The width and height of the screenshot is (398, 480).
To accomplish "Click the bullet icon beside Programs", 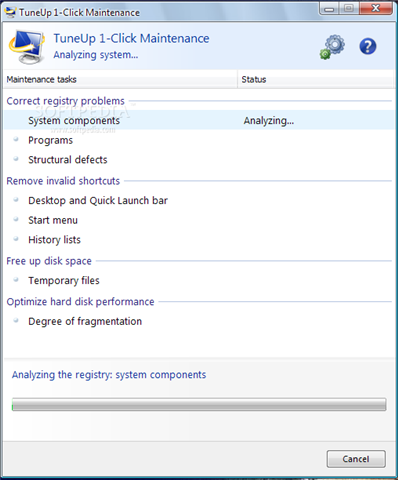I will pyautogui.click(x=16, y=139).
